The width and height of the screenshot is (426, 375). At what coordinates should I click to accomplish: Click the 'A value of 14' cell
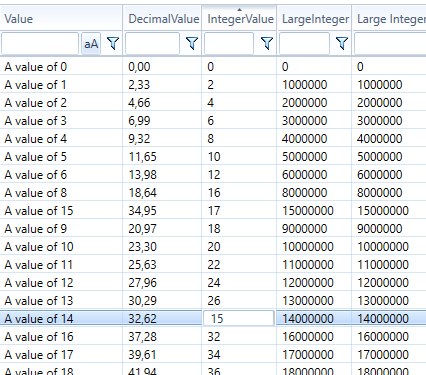[x=61, y=319]
